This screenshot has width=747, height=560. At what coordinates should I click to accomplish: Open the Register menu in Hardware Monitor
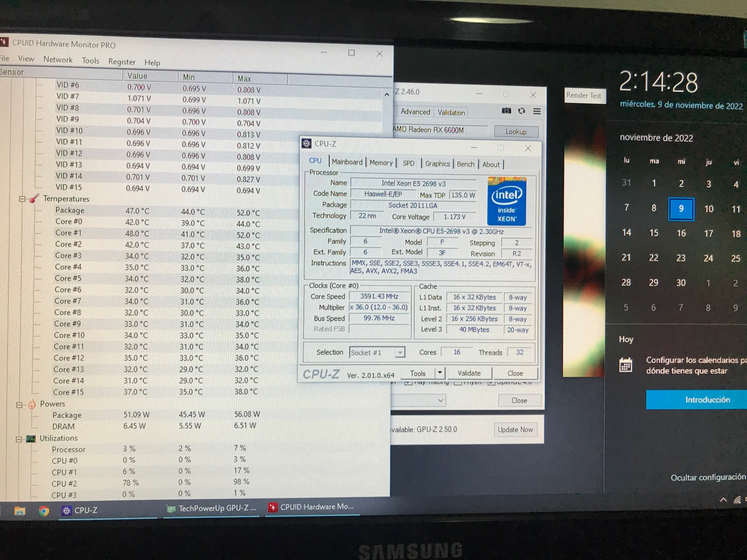(122, 62)
